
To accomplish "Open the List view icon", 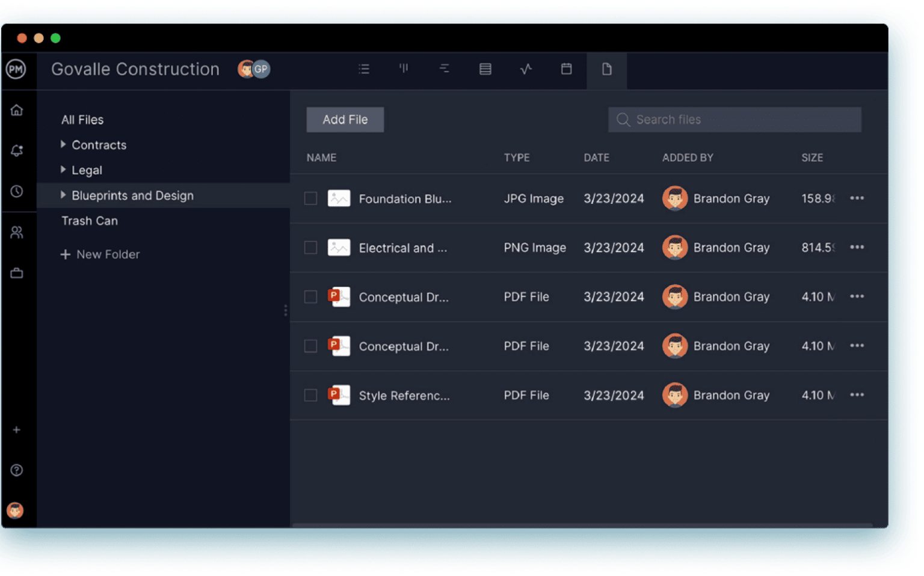I will point(364,69).
